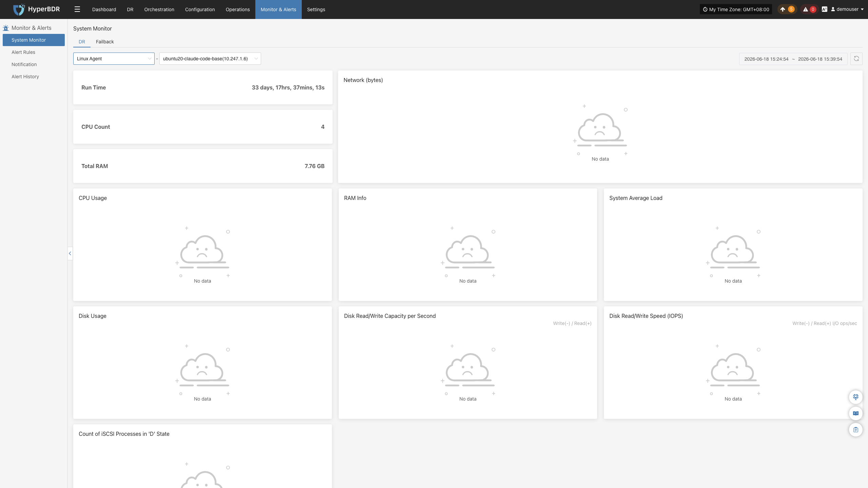Open the upgrade arrow notifications badge
868x488 pixels.
coord(787,9)
